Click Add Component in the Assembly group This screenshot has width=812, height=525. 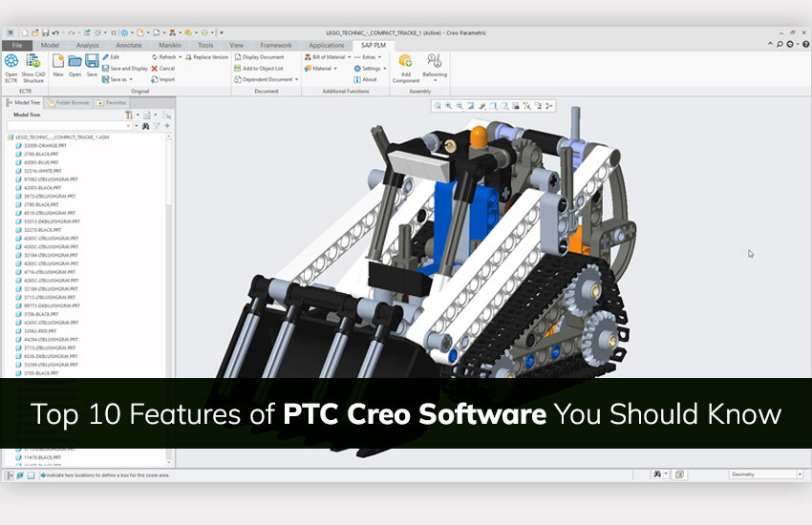[405, 68]
